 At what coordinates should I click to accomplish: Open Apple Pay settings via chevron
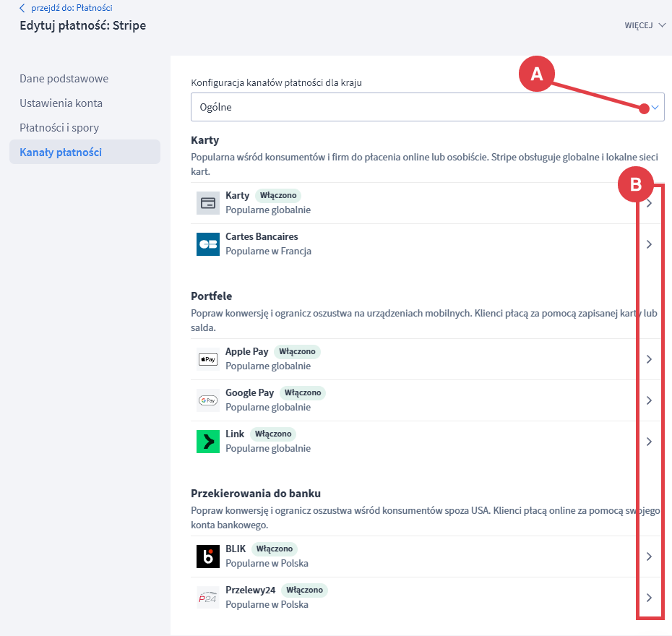(x=649, y=359)
